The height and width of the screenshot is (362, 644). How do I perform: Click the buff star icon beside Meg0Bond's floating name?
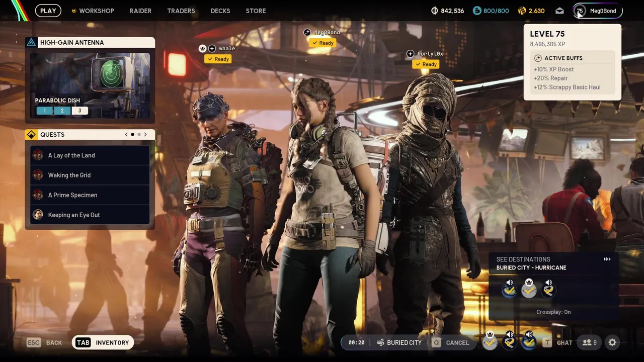[307, 32]
